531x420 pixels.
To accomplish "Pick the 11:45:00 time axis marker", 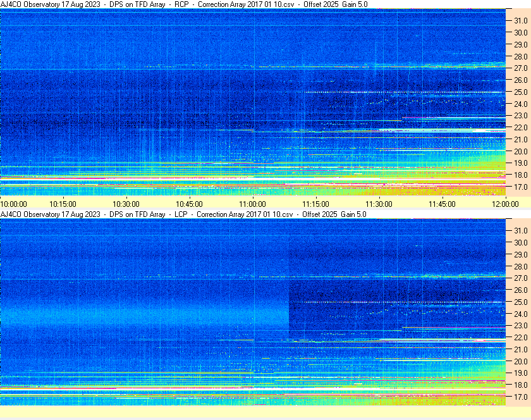I will [442, 204].
